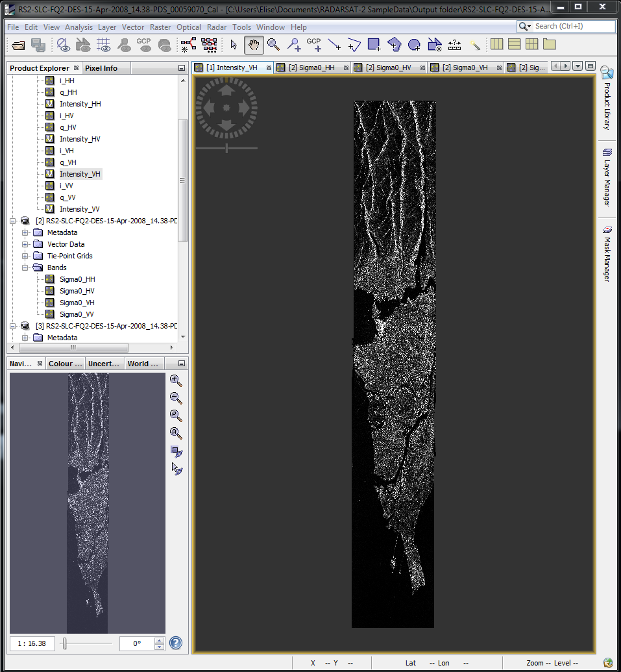Viewport: 621px width, 672px height.
Task: Open the Radar menu
Action: (217, 27)
